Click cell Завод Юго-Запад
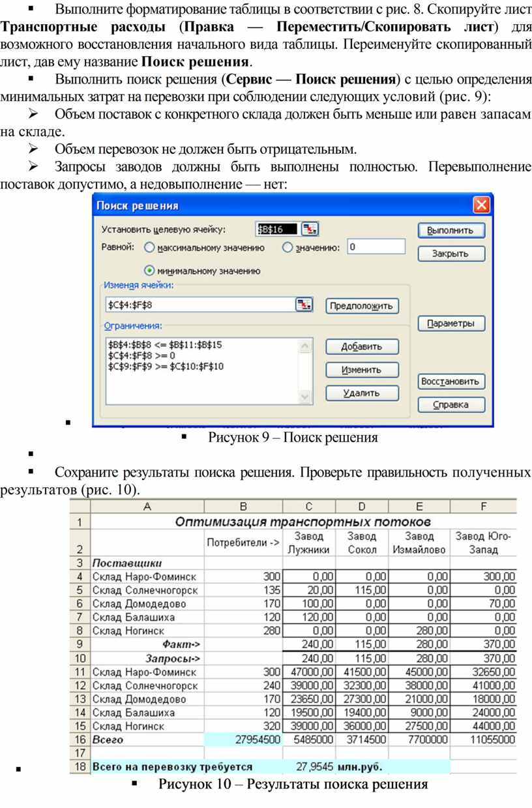The width and height of the screenshot is (532, 808). pyautogui.click(x=483, y=543)
